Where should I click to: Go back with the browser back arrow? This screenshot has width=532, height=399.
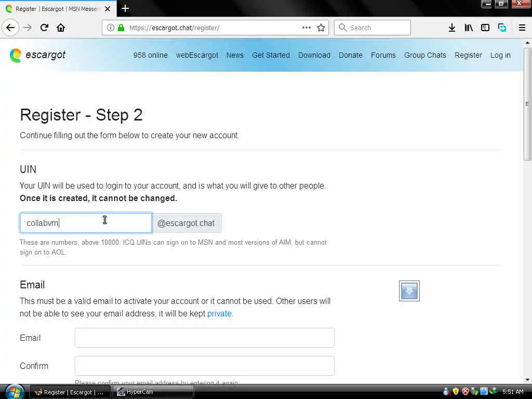[x=10, y=28]
